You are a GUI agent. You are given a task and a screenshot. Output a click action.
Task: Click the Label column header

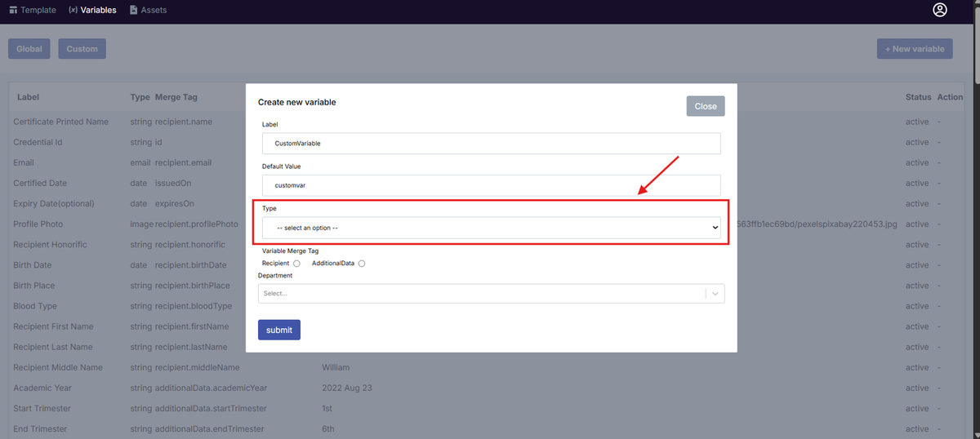coord(28,97)
